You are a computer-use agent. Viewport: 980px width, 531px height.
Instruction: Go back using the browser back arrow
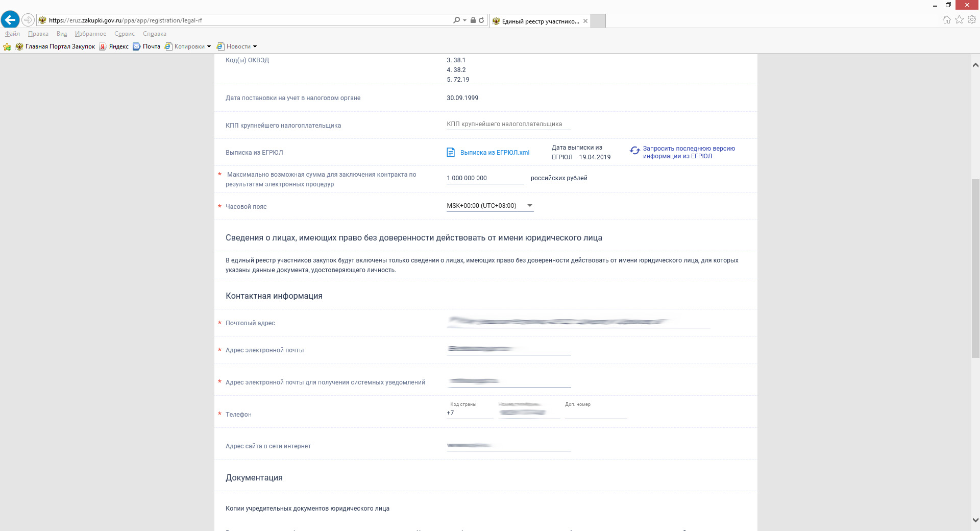(10, 20)
